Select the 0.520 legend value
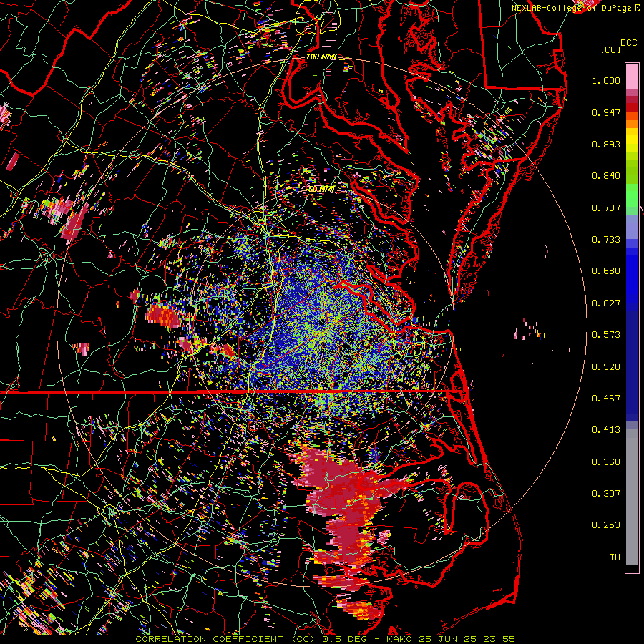 coord(606,367)
